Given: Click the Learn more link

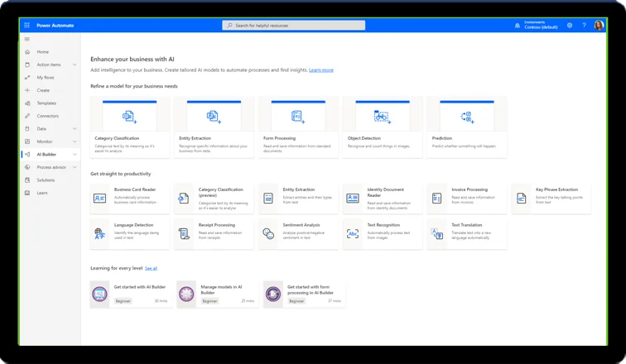Looking at the screenshot, I should [321, 70].
